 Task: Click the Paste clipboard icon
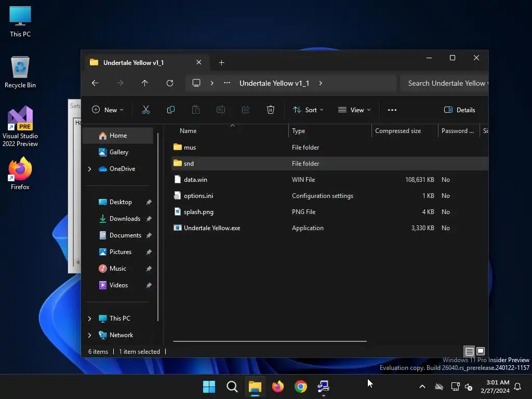coord(196,110)
